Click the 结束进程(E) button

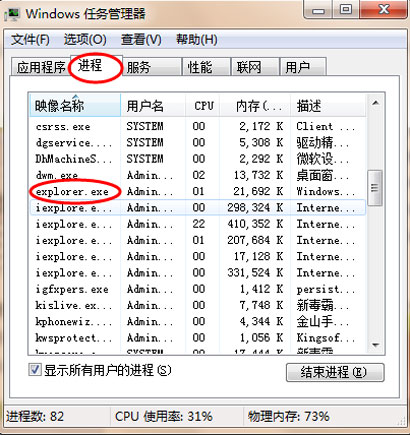[335, 372]
